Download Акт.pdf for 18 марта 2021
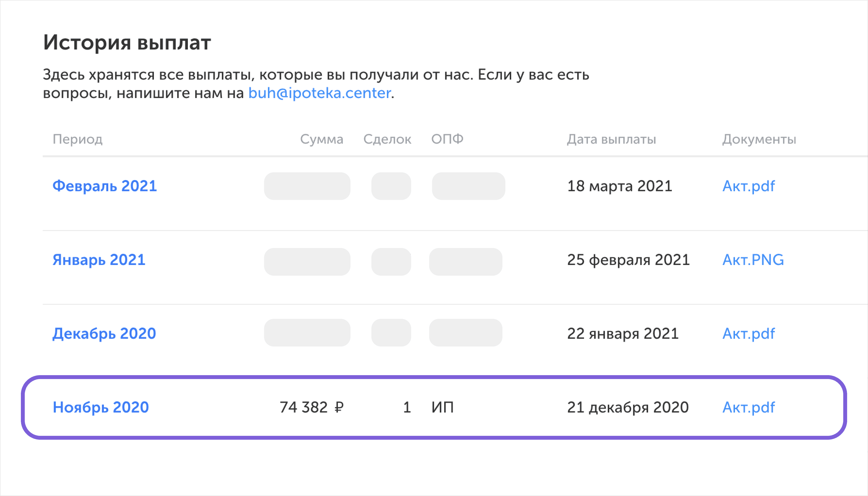Image resolution: width=868 pixels, height=496 pixels. [748, 186]
